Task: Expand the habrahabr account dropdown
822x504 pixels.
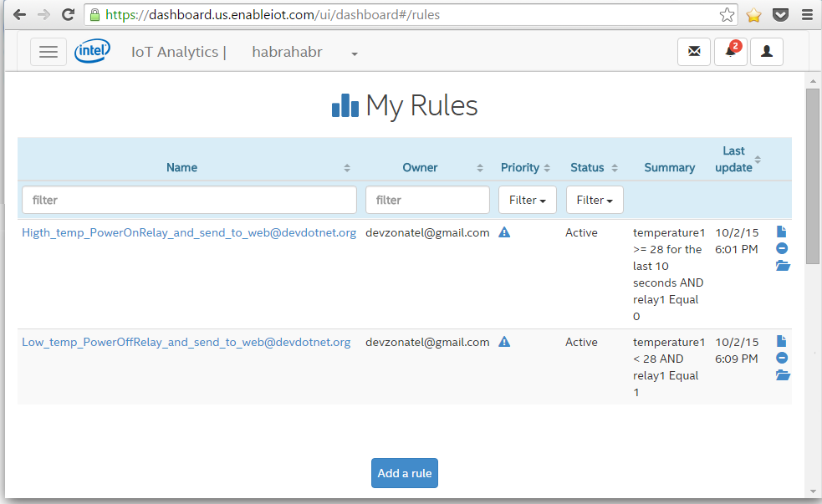Action: pos(355,54)
